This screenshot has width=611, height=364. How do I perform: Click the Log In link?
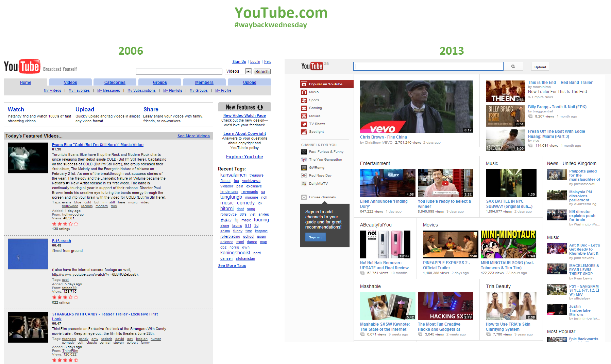pyautogui.click(x=255, y=62)
